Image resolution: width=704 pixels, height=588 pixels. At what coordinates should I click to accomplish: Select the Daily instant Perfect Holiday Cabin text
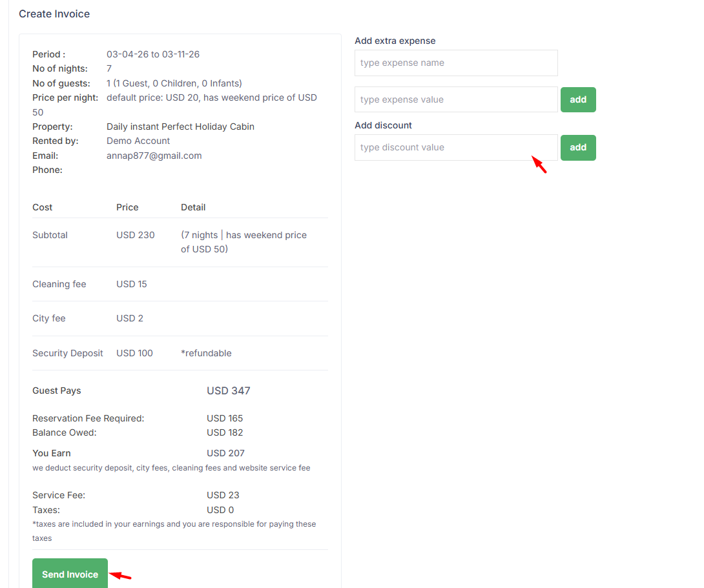coord(180,127)
